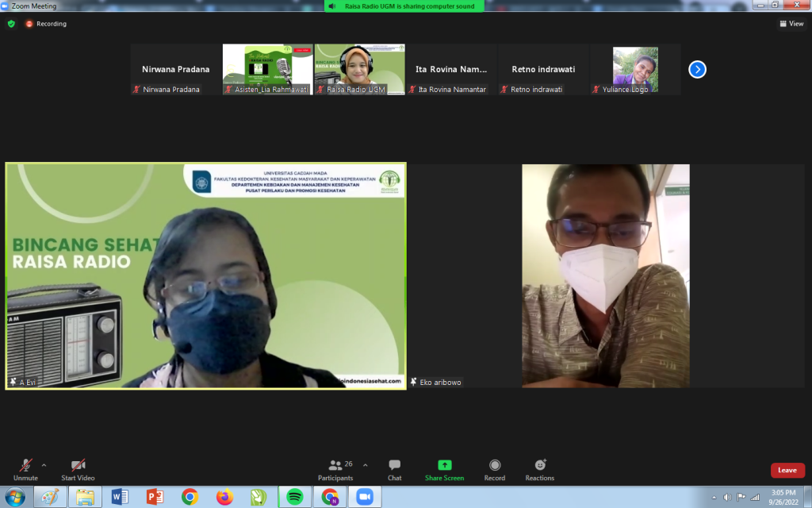Open Paint from the taskbar
Image resolution: width=812 pixels, height=508 pixels.
coord(50,497)
